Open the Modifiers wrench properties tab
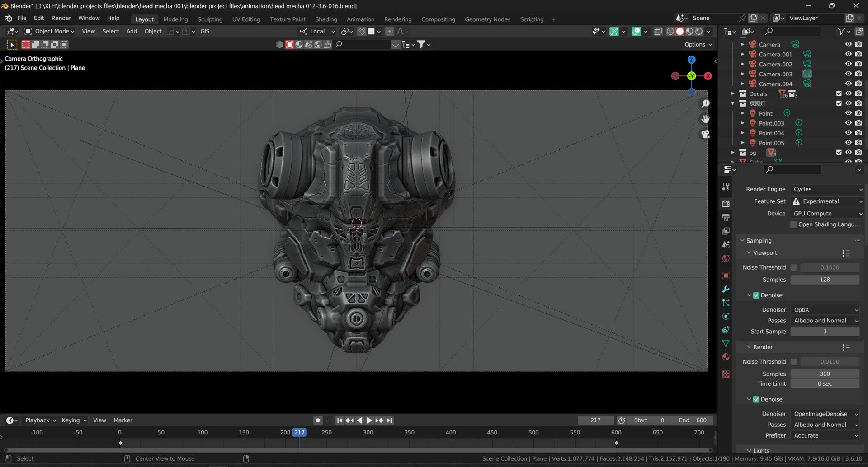This screenshot has height=467, width=868. click(x=726, y=289)
